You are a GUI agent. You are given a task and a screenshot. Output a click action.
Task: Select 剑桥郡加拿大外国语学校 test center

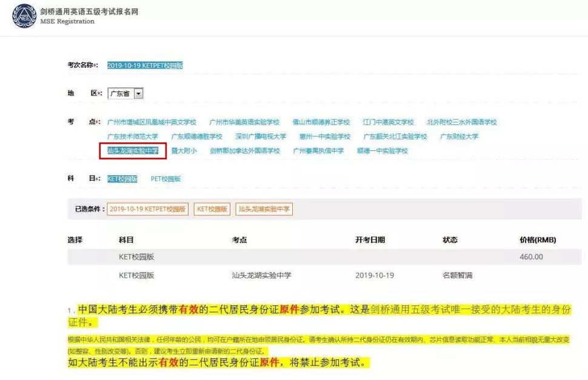click(245, 151)
